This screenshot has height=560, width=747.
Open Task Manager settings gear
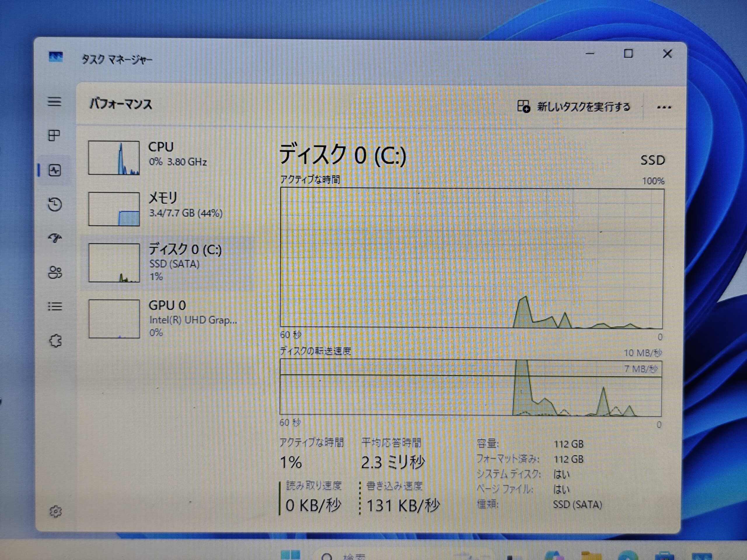click(x=55, y=511)
